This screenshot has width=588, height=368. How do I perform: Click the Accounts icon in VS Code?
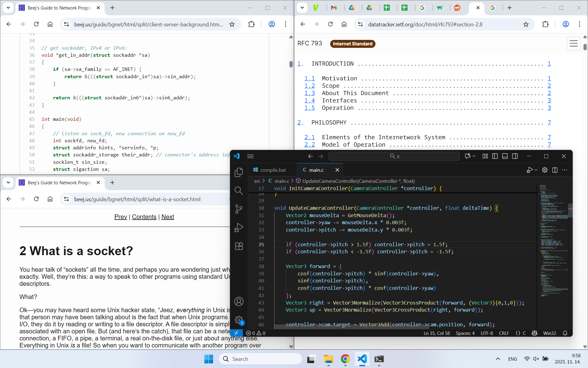239,301
